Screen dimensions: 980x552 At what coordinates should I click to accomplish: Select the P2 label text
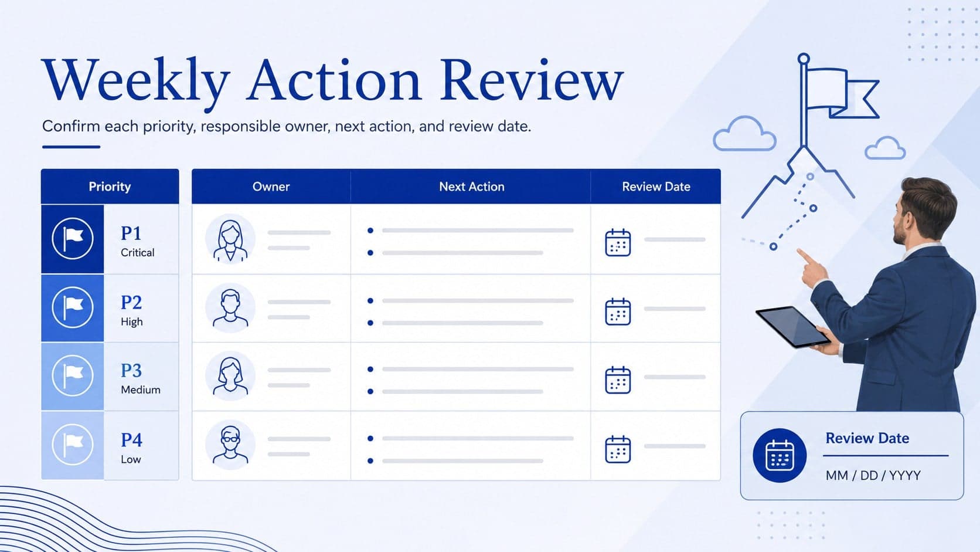(x=131, y=303)
